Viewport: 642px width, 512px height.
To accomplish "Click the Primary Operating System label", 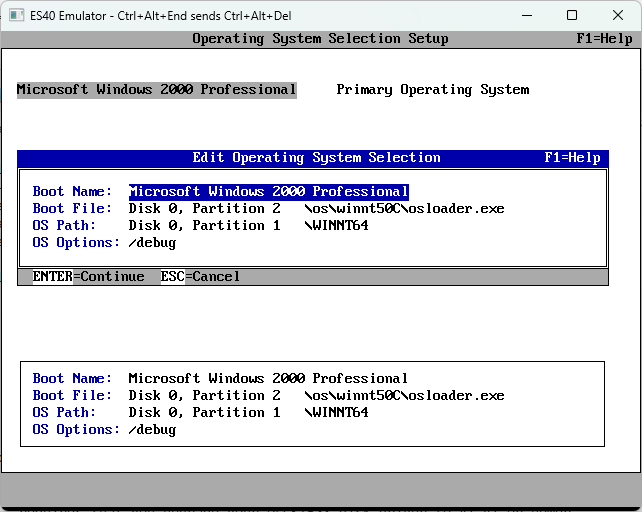I will pos(433,90).
